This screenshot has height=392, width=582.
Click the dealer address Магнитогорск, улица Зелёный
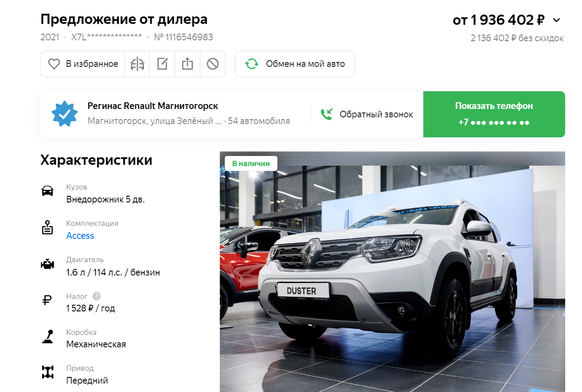point(155,121)
